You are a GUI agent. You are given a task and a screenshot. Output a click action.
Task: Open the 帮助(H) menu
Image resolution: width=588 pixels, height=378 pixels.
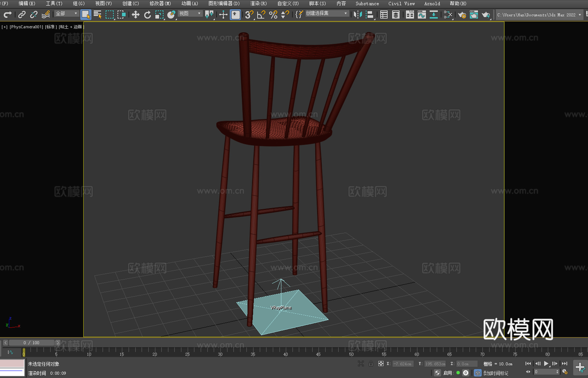458,3
